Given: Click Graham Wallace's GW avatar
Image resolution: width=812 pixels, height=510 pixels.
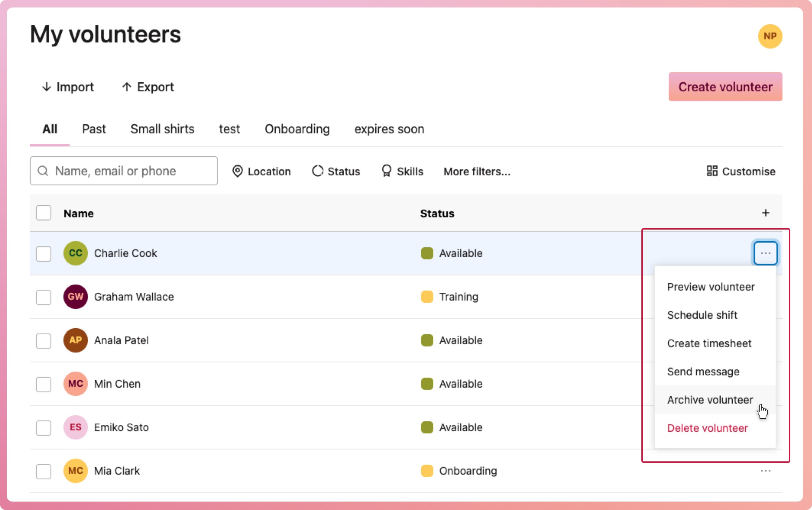Looking at the screenshot, I should (x=75, y=297).
